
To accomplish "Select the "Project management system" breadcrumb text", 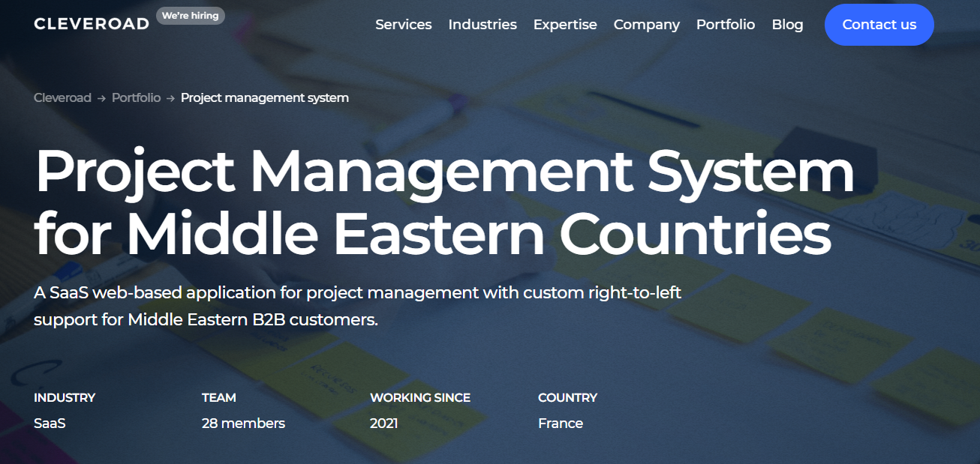I will point(264,97).
